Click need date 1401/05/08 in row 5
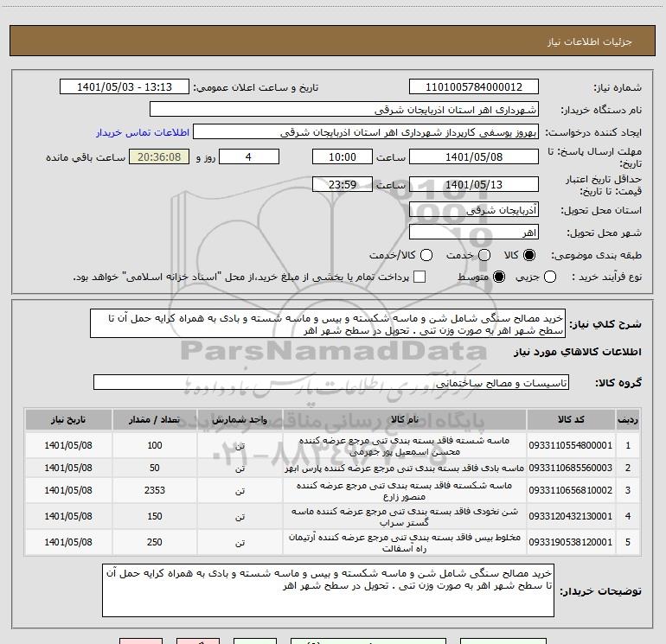This screenshot has height=644, width=666. 68,542
